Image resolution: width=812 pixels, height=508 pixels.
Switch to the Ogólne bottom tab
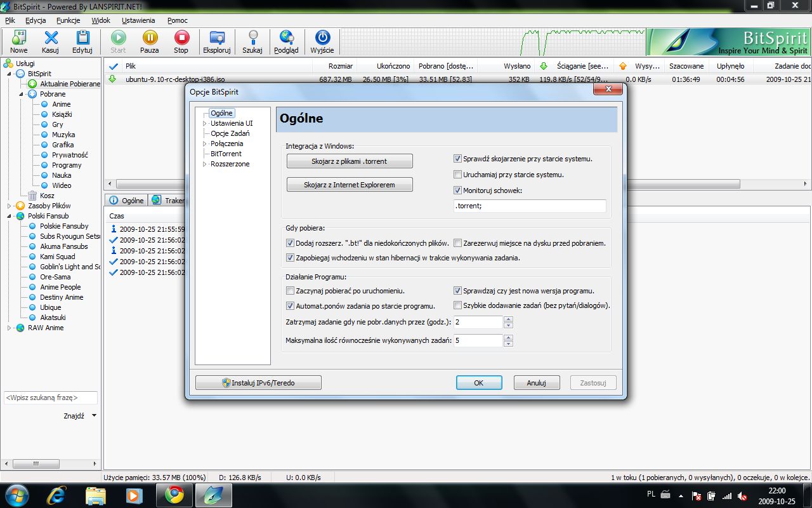point(126,200)
